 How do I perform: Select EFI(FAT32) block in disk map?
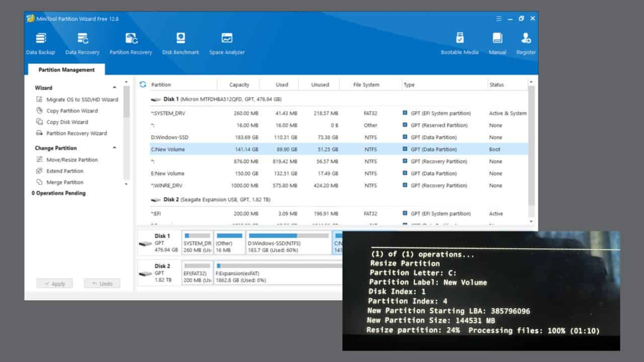pos(197,272)
